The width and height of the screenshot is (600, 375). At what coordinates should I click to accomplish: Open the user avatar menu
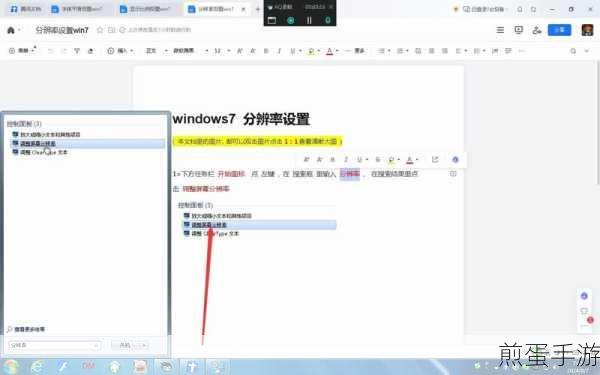587,30
